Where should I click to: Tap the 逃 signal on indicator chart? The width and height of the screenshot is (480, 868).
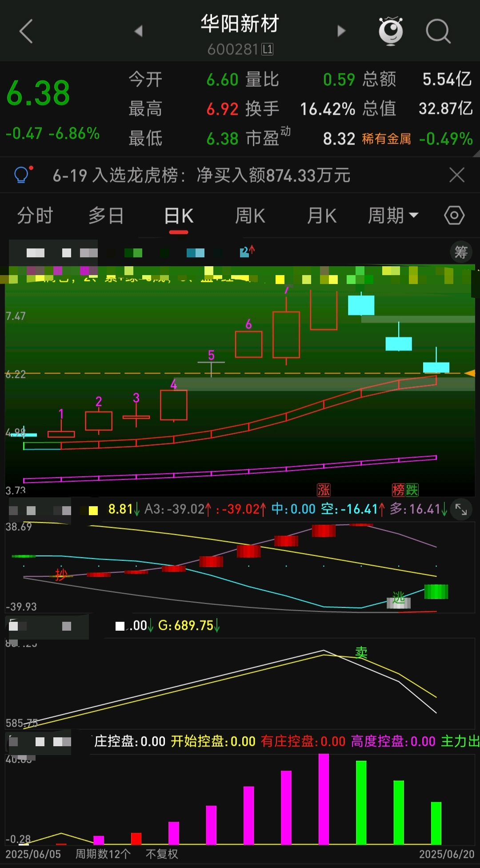[x=399, y=597]
